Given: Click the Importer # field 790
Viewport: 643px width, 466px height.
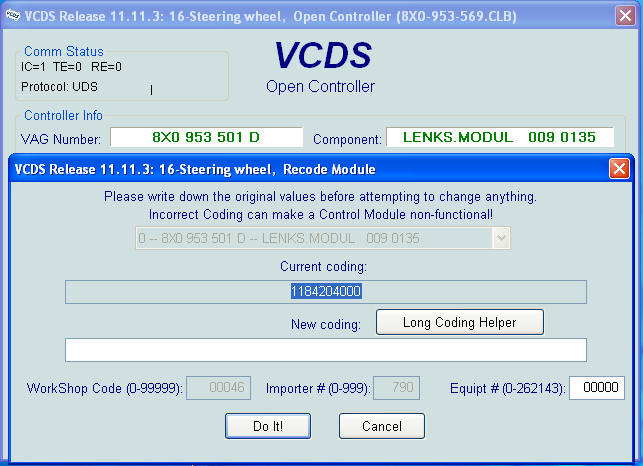Looking at the screenshot, I should click(397, 388).
